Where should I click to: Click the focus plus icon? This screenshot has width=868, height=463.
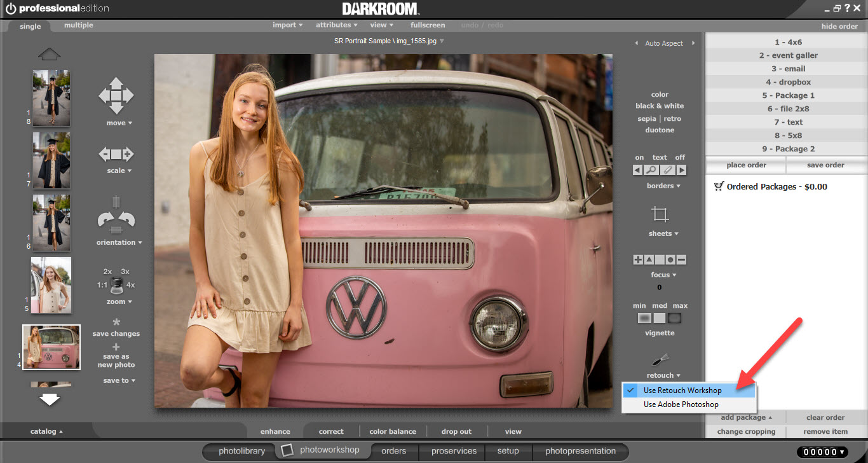click(638, 260)
